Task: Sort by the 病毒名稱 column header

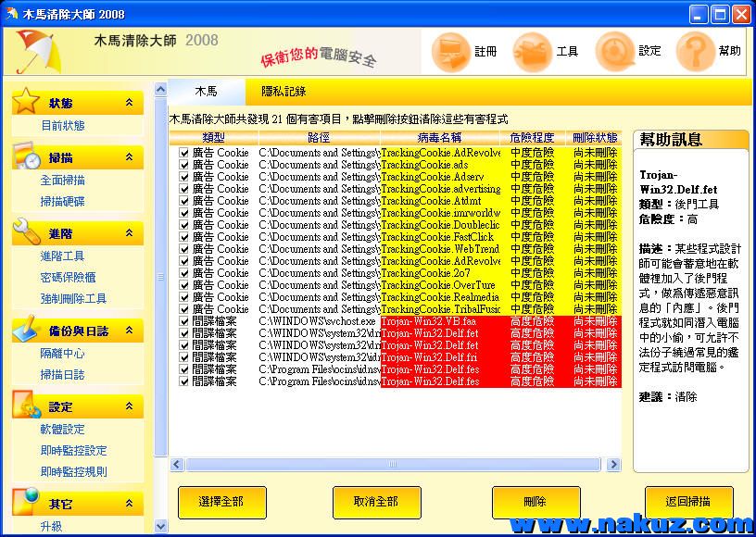Action: point(439,138)
